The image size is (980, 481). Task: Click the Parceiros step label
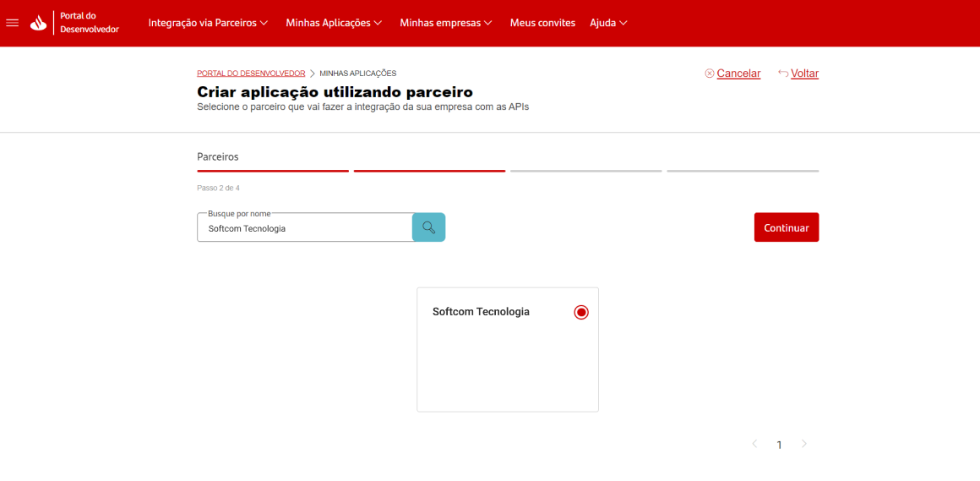point(217,156)
